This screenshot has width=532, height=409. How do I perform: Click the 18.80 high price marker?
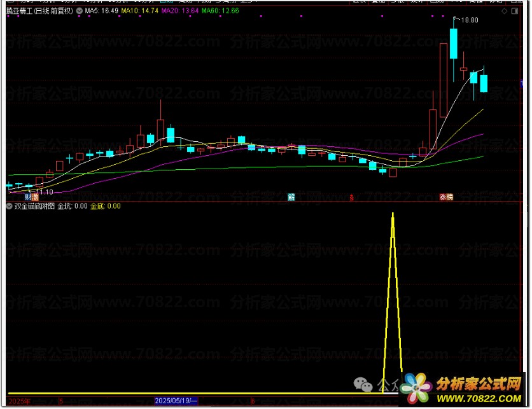470,20
